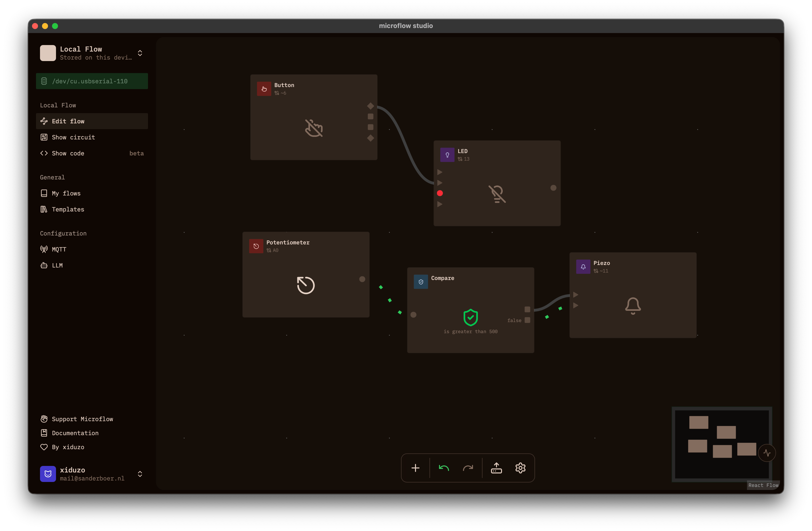Click the red active LED input handle
The image size is (812, 531).
click(x=440, y=193)
